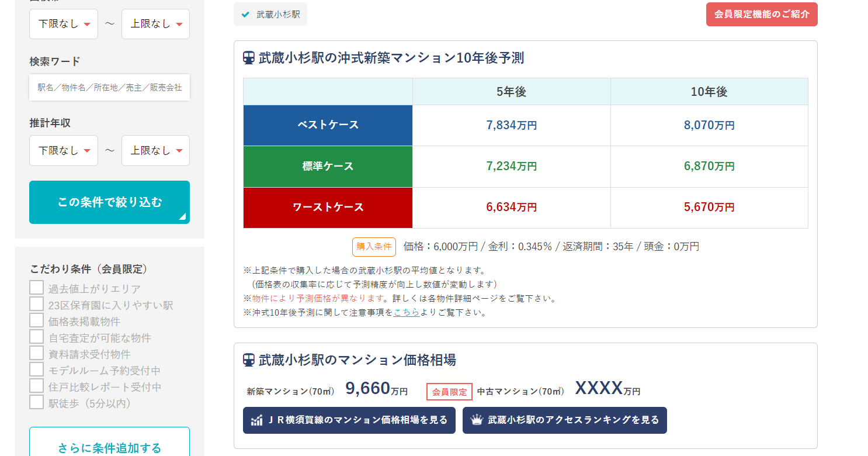Image resolution: width=868 pixels, height=456 pixels.
Task: Open 会員限定機能のご紹介 button
Action: click(762, 14)
